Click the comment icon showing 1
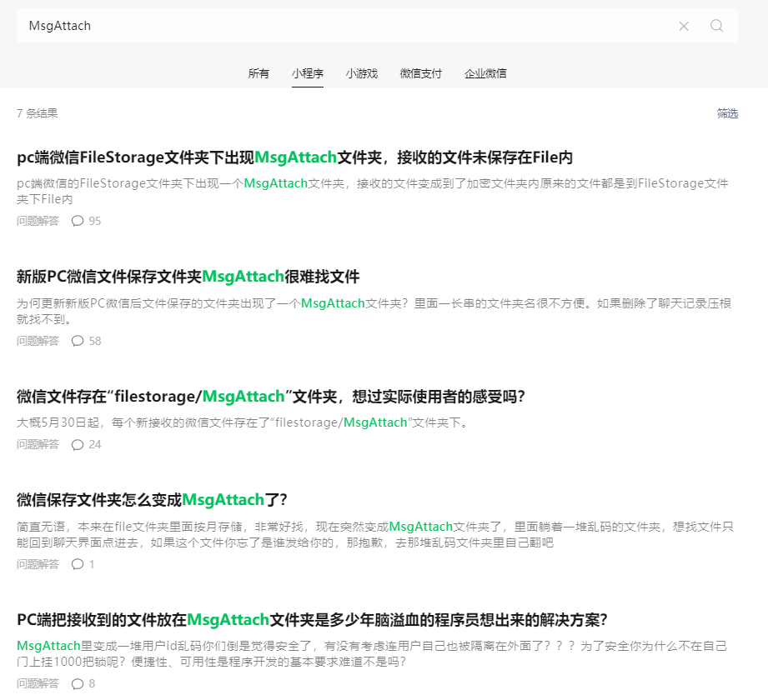This screenshot has height=700, width=768. coord(78,564)
